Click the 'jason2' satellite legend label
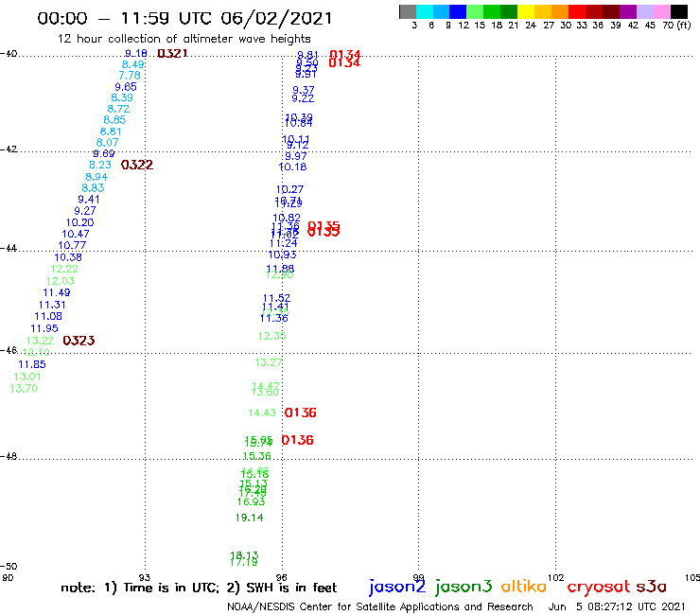700x615 pixels. pyautogui.click(x=397, y=587)
